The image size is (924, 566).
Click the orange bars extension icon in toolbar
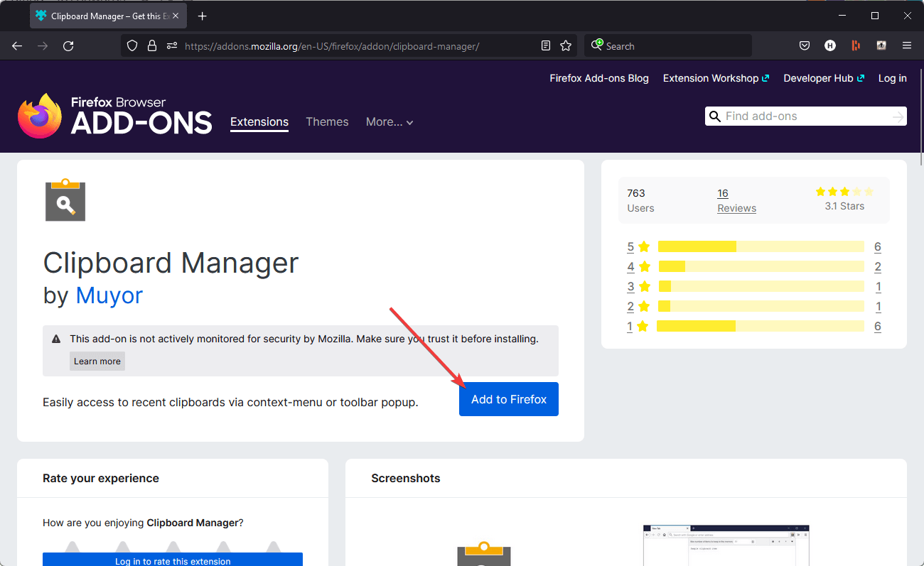[x=856, y=45]
